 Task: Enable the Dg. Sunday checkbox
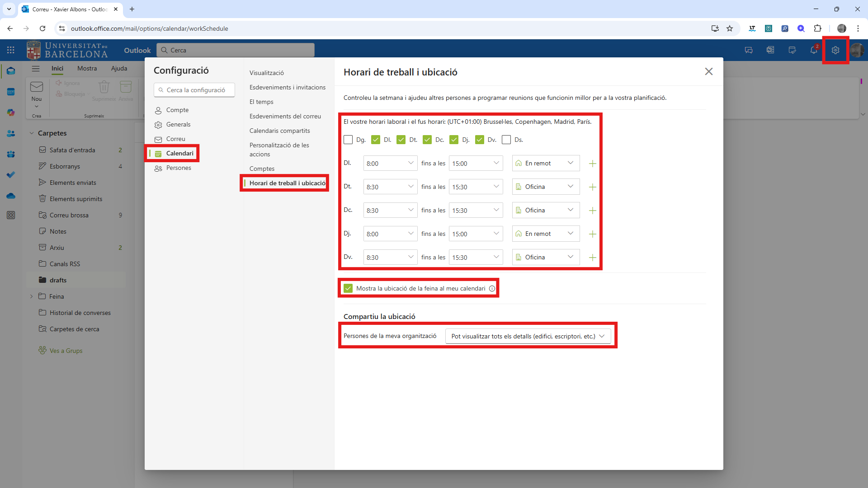348,140
